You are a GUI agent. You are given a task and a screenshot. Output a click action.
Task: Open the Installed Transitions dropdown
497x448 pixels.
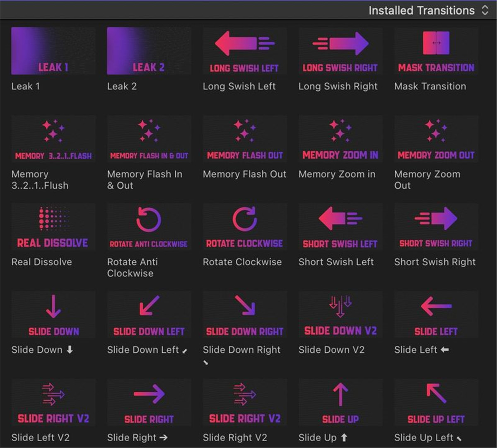[x=428, y=10]
